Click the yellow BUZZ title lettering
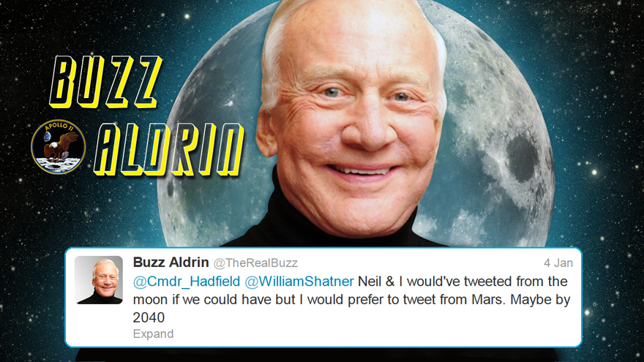This screenshot has width=644, height=362. (x=105, y=82)
